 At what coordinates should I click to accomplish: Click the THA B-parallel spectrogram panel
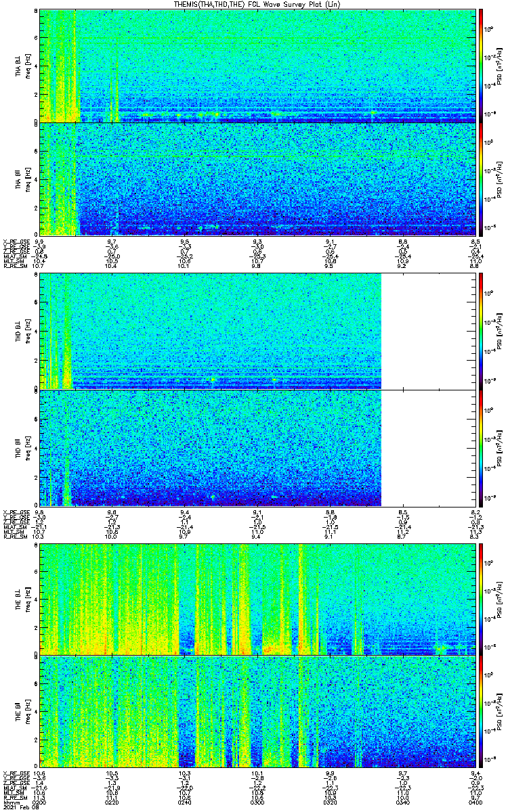click(258, 179)
